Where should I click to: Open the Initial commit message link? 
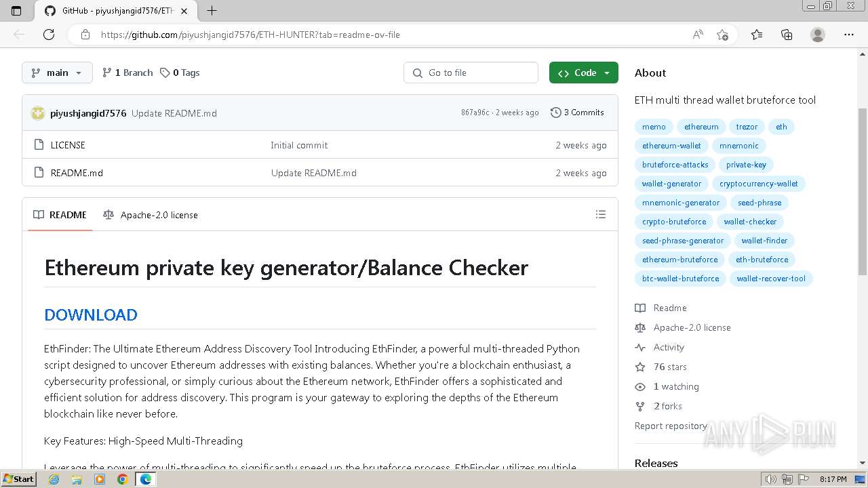(x=299, y=145)
